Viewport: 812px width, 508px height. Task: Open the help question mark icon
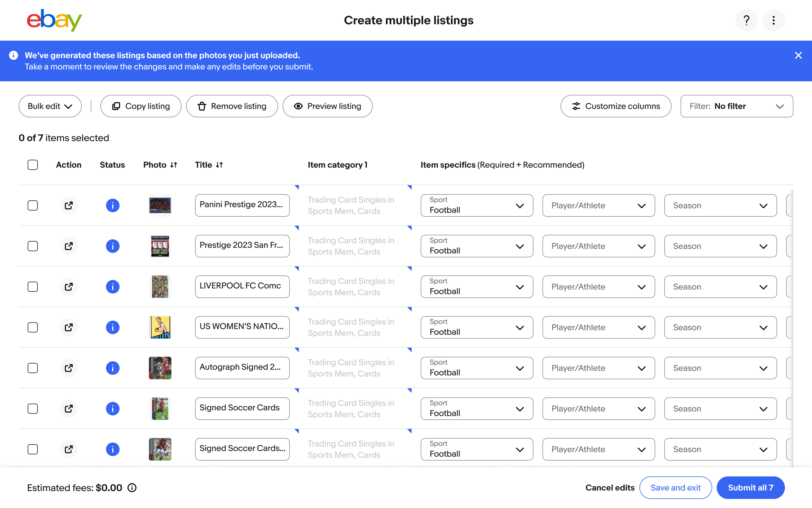pos(746,20)
